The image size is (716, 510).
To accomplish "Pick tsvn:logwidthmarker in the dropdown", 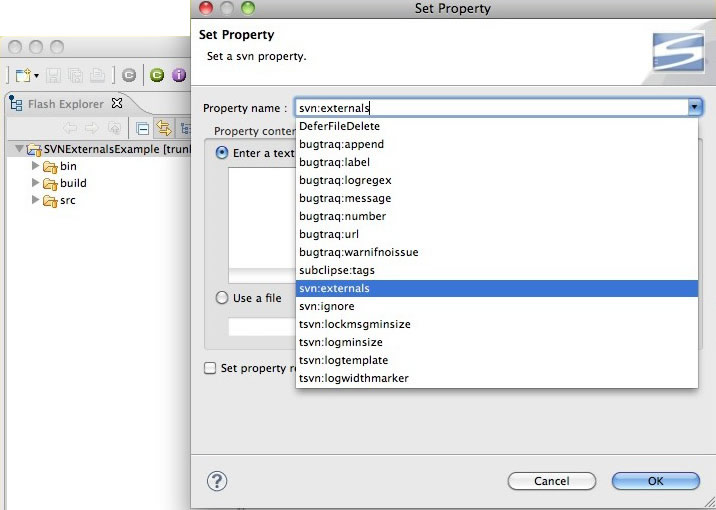I will (x=497, y=378).
